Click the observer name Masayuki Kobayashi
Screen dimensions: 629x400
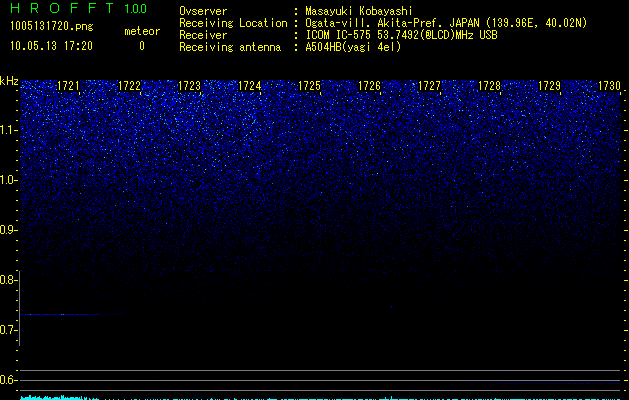(x=359, y=11)
